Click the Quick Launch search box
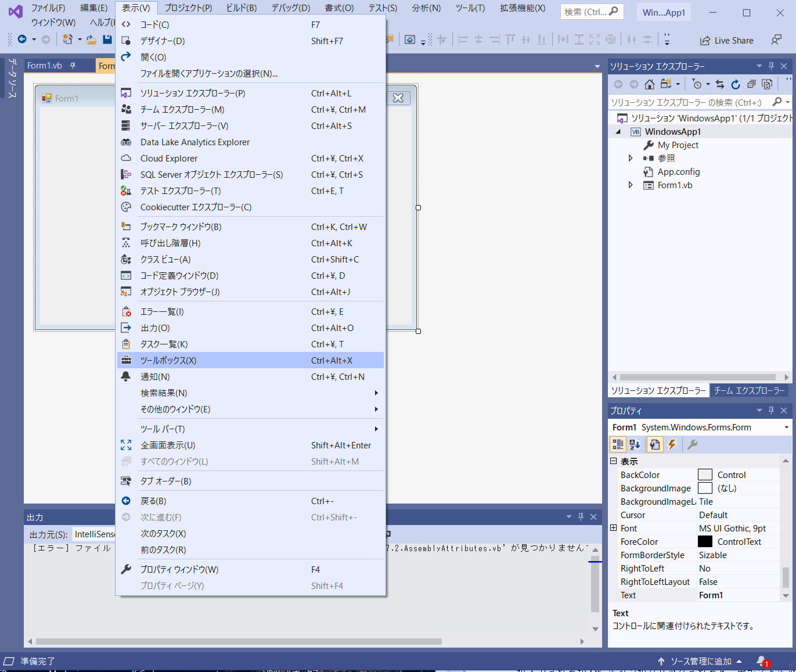Viewport: 796px width, 672px height. pyautogui.click(x=592, y=12)
